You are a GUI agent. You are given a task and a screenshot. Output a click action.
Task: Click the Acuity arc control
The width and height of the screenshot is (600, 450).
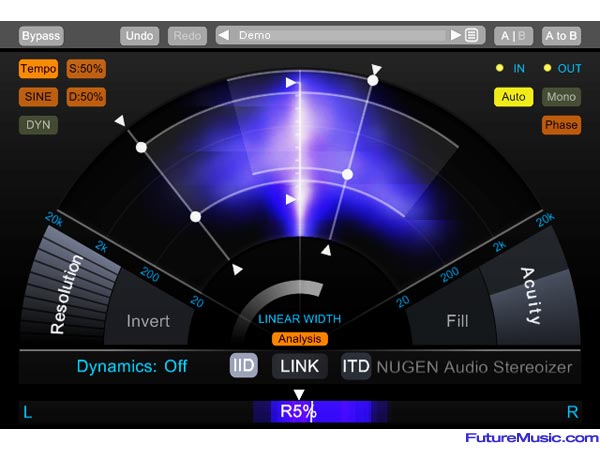533,295
